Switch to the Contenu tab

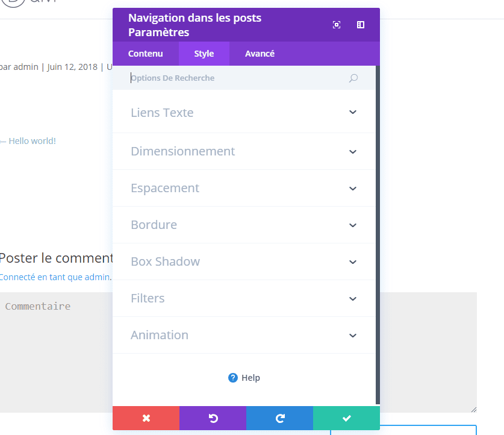pos(145,54)
